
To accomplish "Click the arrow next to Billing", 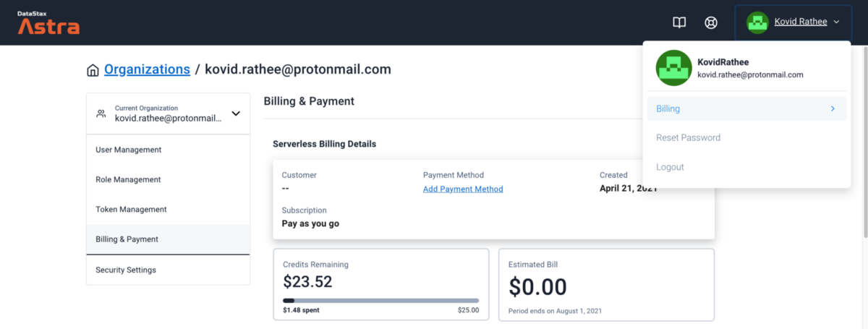I will 833,108.
